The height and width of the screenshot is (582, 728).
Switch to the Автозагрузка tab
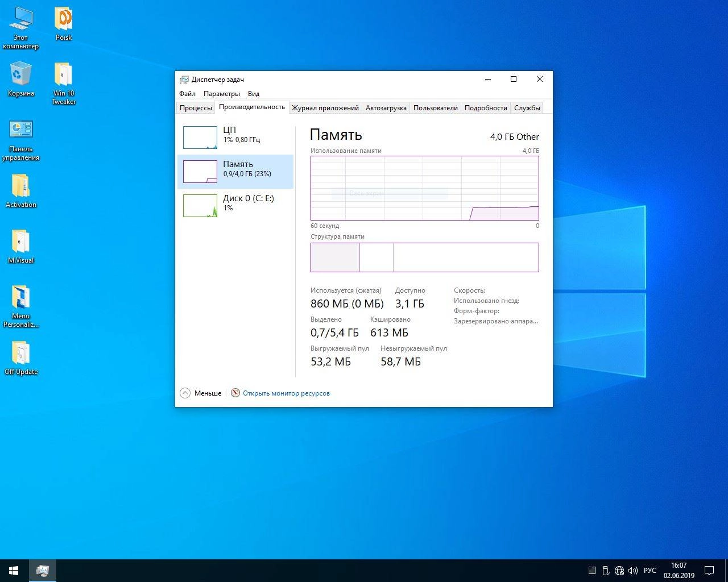(386, 108)
